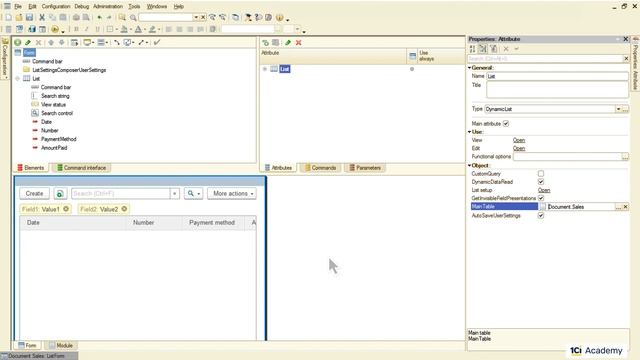Switch to the Parameters tab
Screen dimensions: 640x360
[x=364, y=168]
